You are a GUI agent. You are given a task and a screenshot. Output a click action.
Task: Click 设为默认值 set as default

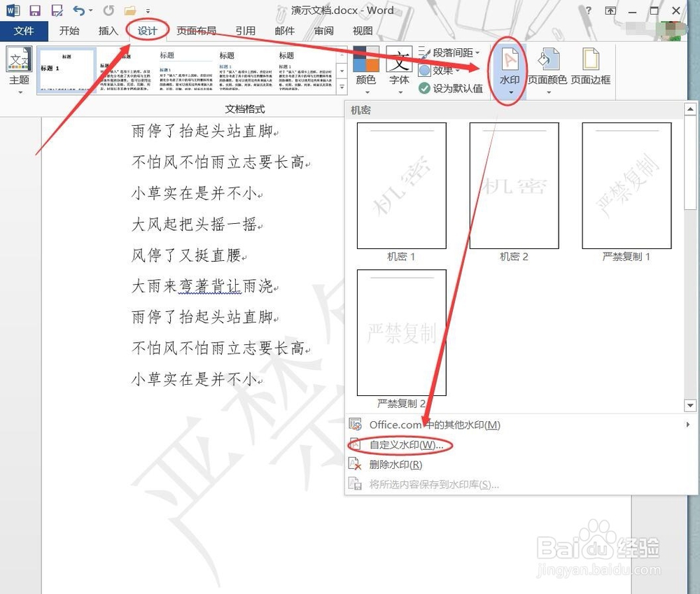click(451, 88)
